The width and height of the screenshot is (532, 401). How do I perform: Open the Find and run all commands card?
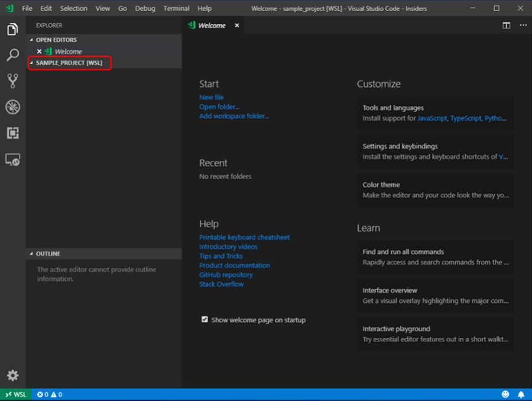[x=436, y=257]
